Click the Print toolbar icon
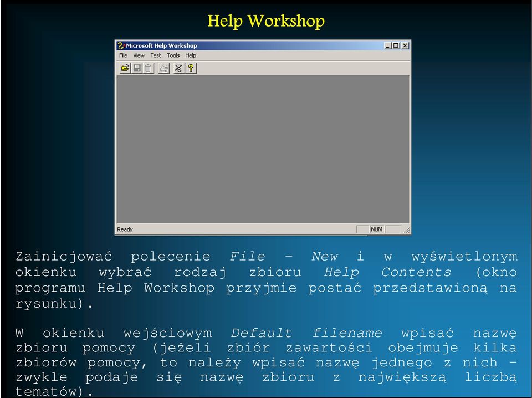532x398 pixels. 164,68
